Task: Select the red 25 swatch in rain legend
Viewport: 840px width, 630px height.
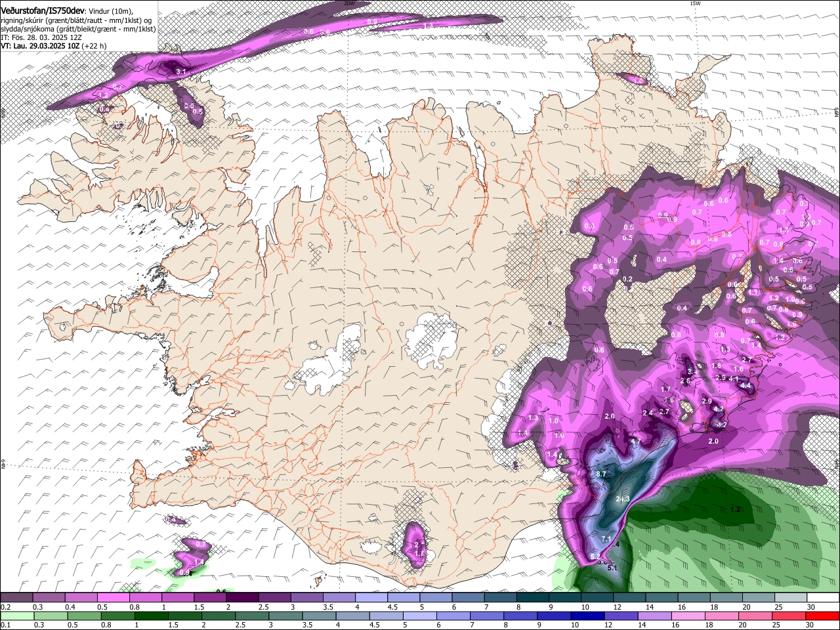Action: tap(788, 616)
